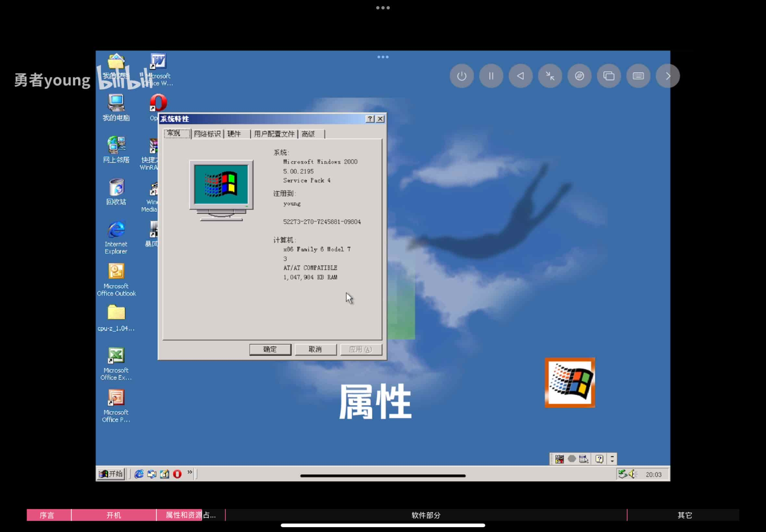Confirm with the 确定 button
This screenshot has width=766, height=532.
[x=270, y=349]
